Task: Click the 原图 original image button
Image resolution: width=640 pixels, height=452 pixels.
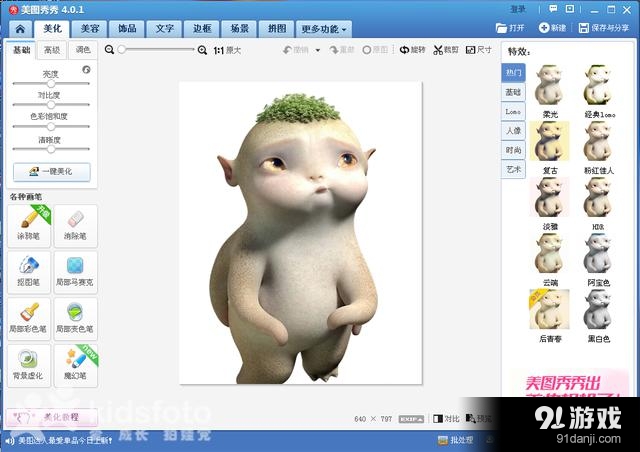Action: [x=375, y=50]
